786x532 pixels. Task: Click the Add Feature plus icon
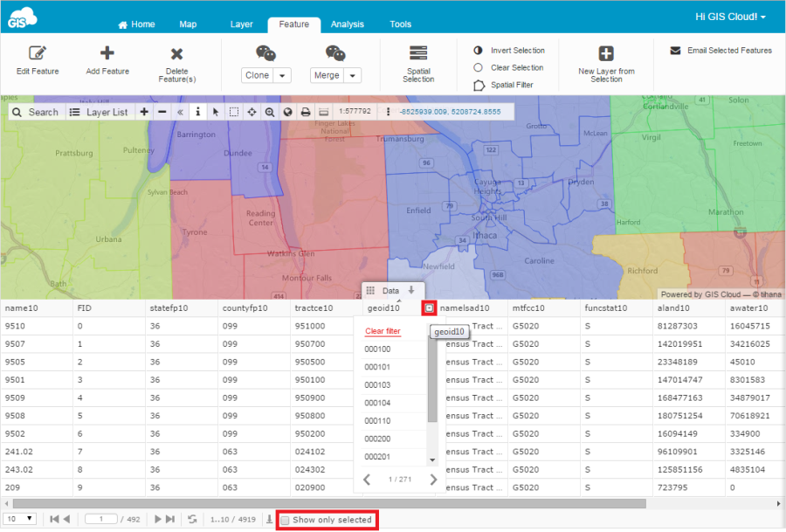click(107, 54)
